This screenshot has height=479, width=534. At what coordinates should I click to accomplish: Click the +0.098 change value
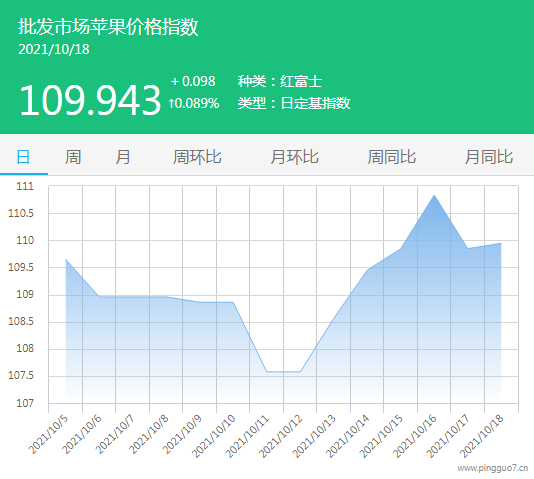point(193,81)
